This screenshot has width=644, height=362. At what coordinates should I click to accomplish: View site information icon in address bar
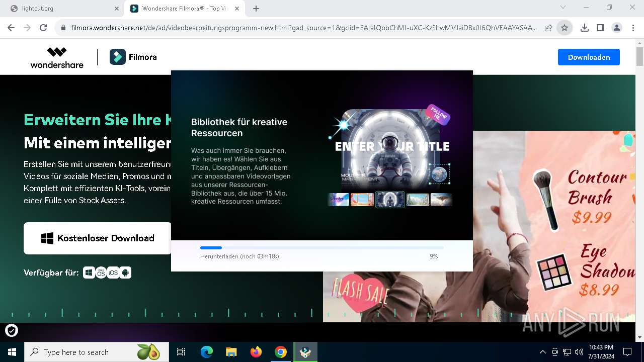tap(63, 28)
